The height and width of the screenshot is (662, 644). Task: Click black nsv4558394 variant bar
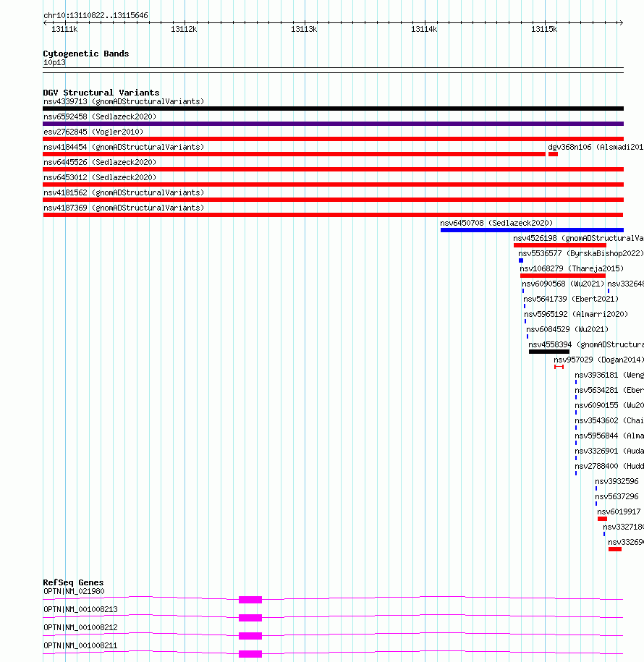pos(549,352)
